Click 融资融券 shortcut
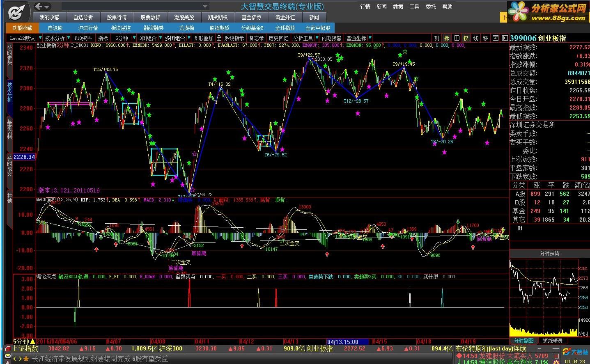The image size is (590, 364). click(154, 28)
